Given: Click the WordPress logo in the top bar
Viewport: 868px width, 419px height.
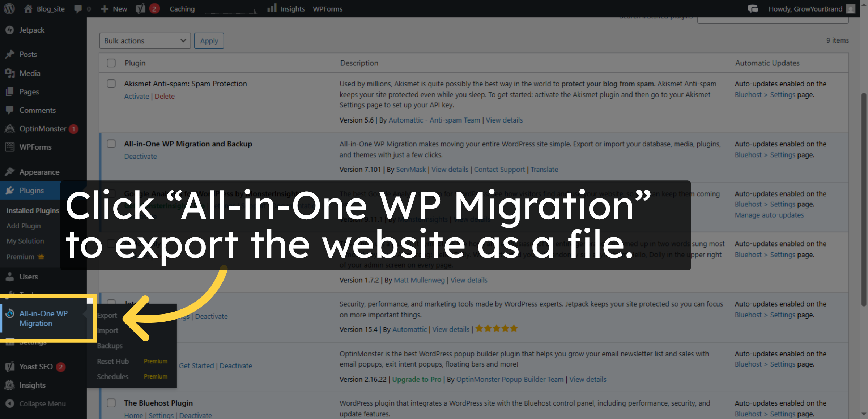Looking at the screenshot, I should coord(9,9).
